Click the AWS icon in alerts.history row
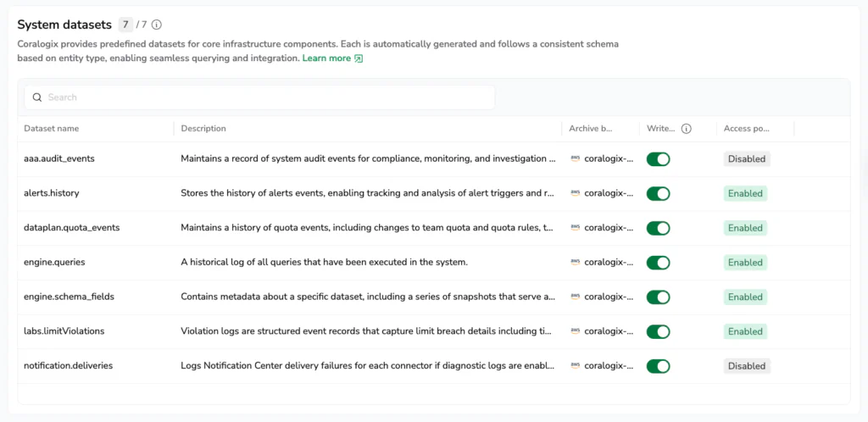The height and width of the screenshot is (422, 868). tap(576, 193)
